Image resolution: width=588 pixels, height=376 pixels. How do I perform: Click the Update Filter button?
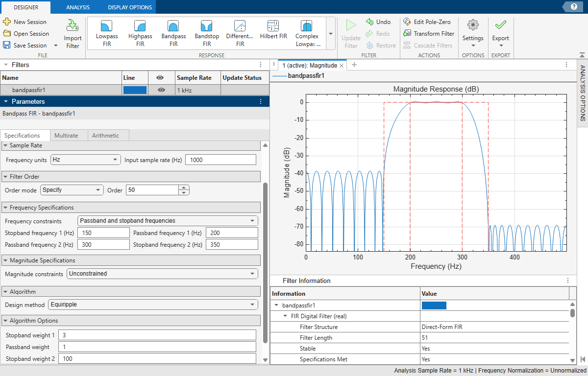pos(351,34)
